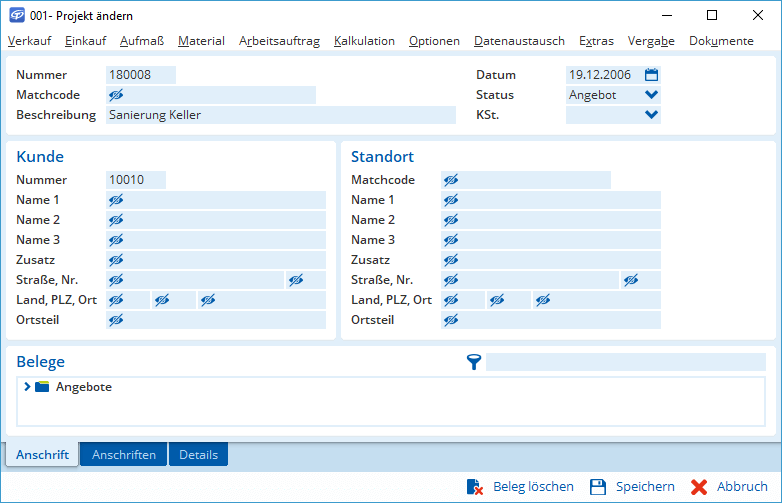Screen dimensions: 782x503
Task: Toggle visibility of Kunde Name 1
Action: (116, 200)
